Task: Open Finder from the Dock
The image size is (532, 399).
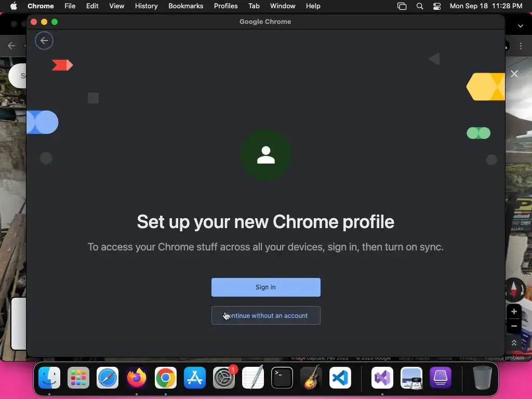Action: point(49,378)
